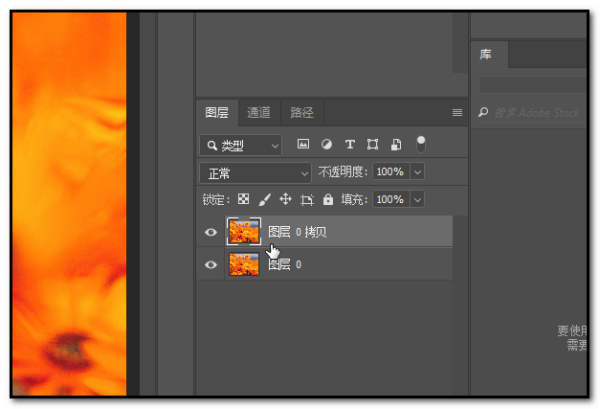The width and height of the screenshot is (600, 409).
Task: Hide the 图层 0 拷贝 layer
Action: click(x=210, y=232)
